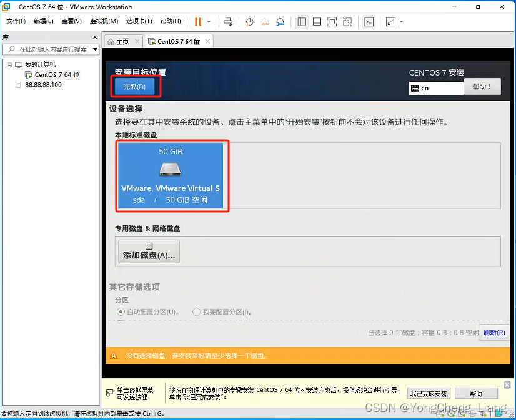Open the 编辑(E) menu

click(44, 21)
